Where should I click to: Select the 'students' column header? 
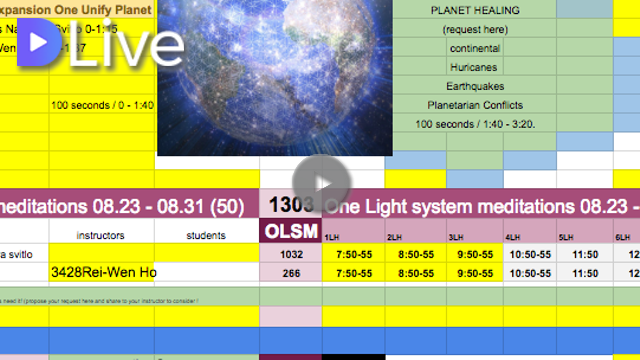pos(207,231)
